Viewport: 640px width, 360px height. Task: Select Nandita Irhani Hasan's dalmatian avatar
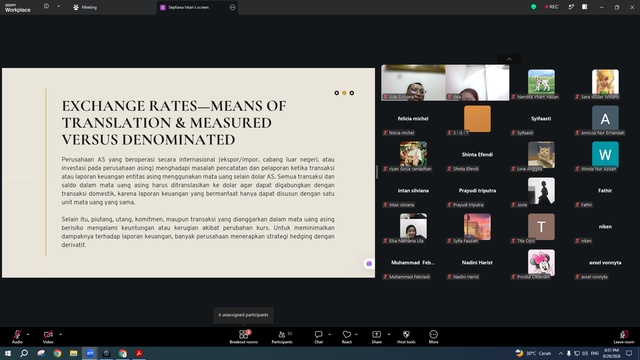pos(541,82)
